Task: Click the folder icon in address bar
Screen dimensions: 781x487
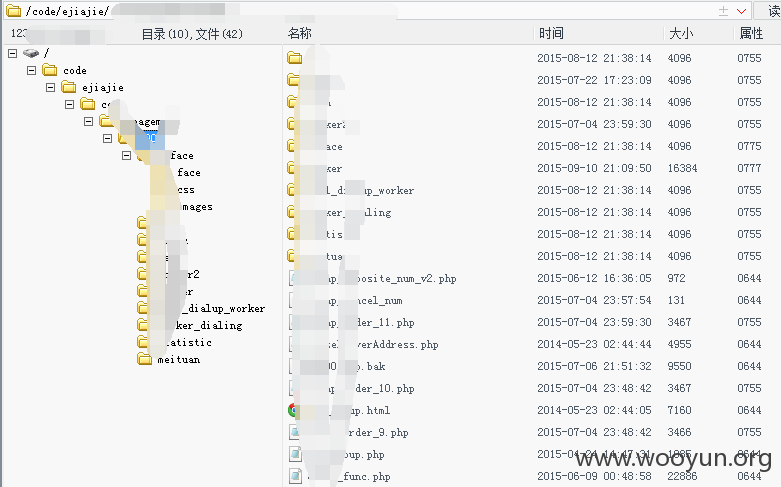Action: point(13,10)
